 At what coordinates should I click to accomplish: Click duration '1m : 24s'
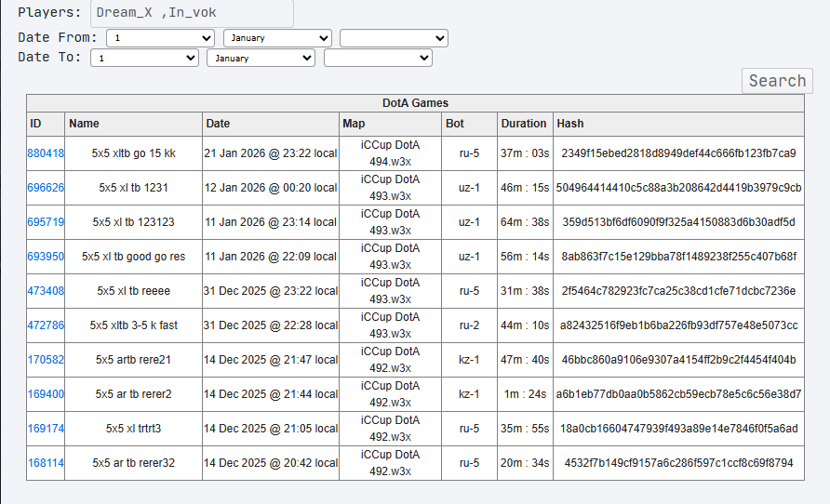tap(525, 394)
